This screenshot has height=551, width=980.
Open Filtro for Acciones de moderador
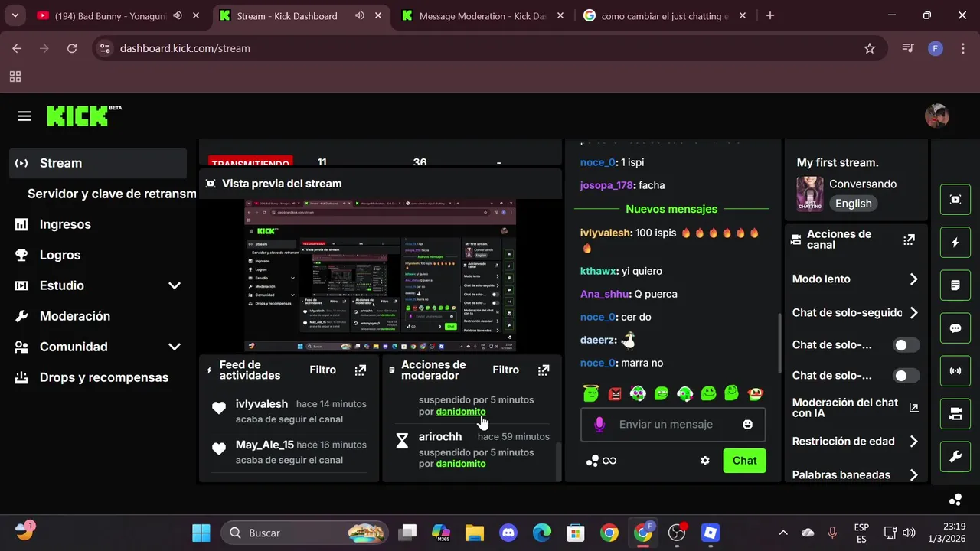coord(505,370)
